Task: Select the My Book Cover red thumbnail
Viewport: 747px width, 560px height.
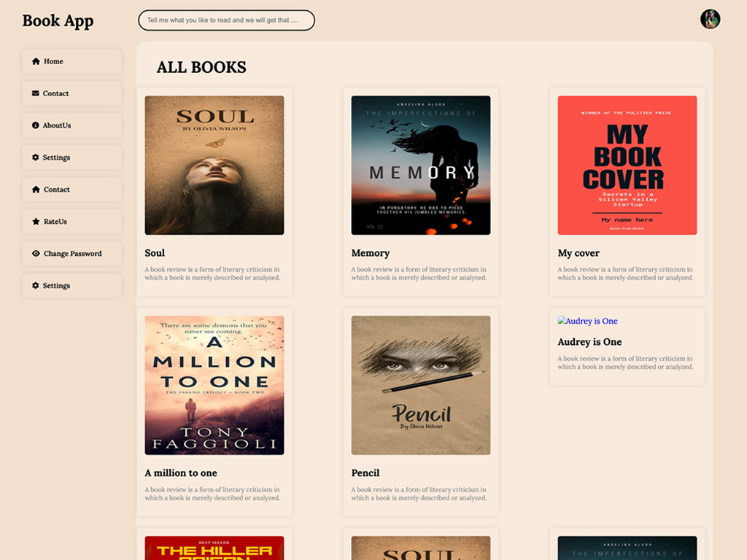Action: tap(627, 166)
